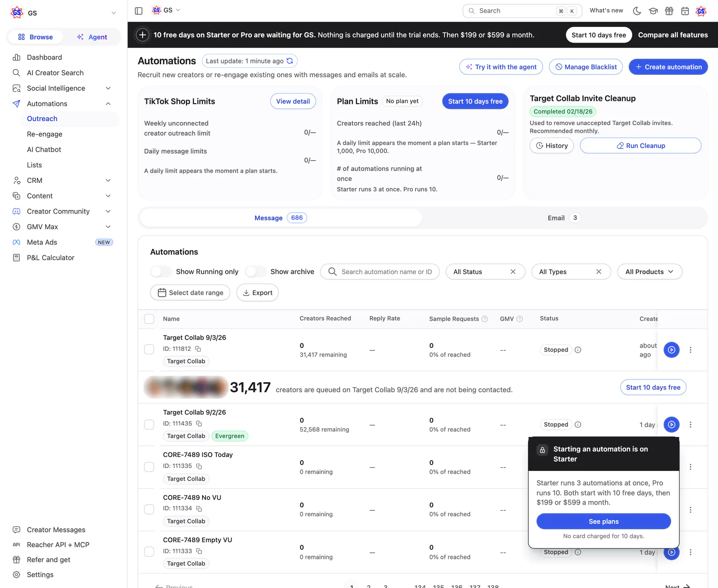Refresh the last update timestamp
Viewport: 718px width, 588px height.
(x=290, y=61)
